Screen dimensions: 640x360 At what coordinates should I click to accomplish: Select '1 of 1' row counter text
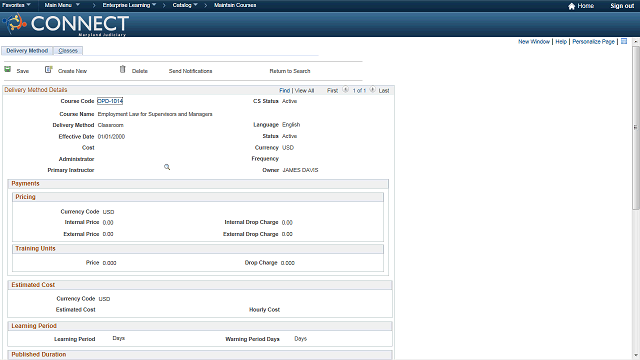pyautogui.click(x=359, y=91)
